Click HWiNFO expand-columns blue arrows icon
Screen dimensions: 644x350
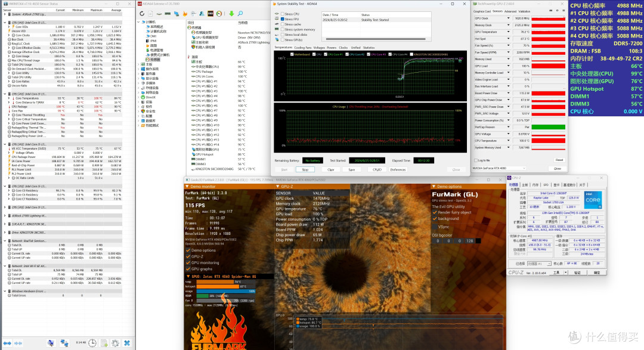pos(7,343)
